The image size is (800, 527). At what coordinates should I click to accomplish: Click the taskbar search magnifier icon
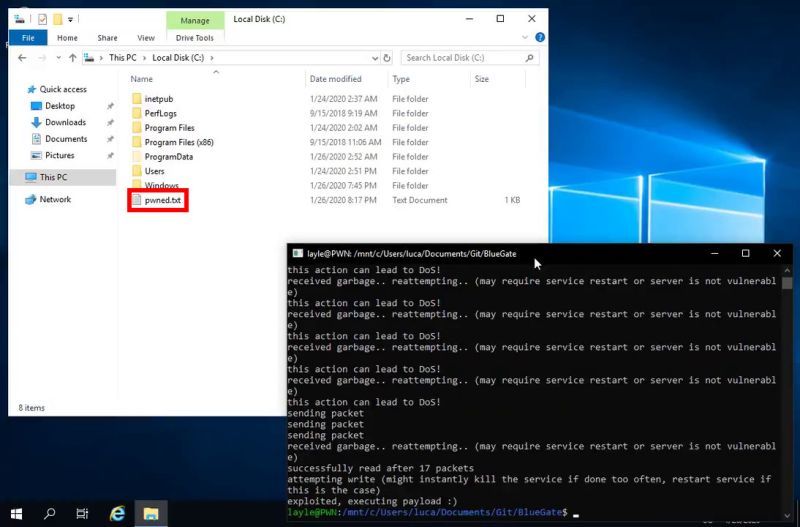pos(50,513)
